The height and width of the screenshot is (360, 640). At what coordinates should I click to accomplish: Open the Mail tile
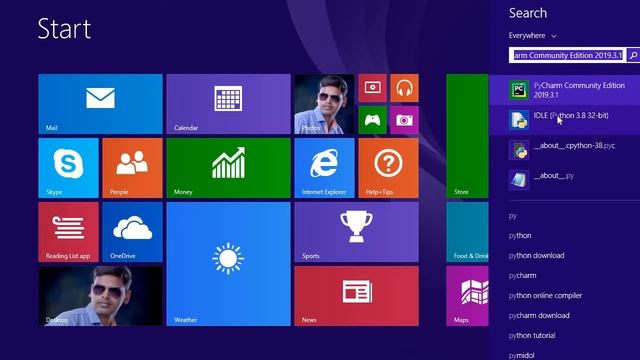(100, 104)
